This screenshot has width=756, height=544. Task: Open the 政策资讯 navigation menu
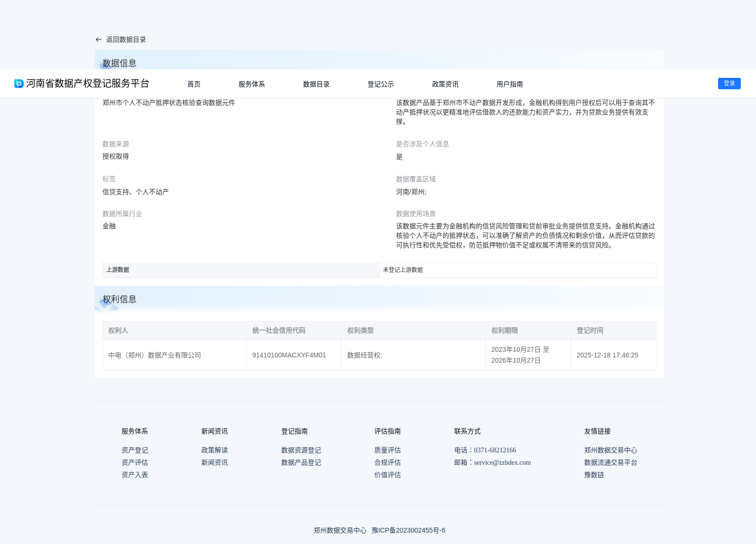click(x=445, y=84)
